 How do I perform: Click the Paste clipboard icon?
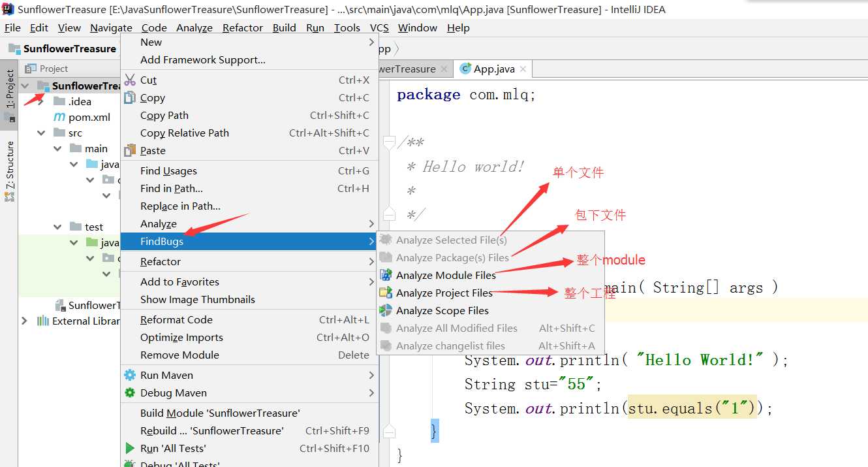pos(130,150)
